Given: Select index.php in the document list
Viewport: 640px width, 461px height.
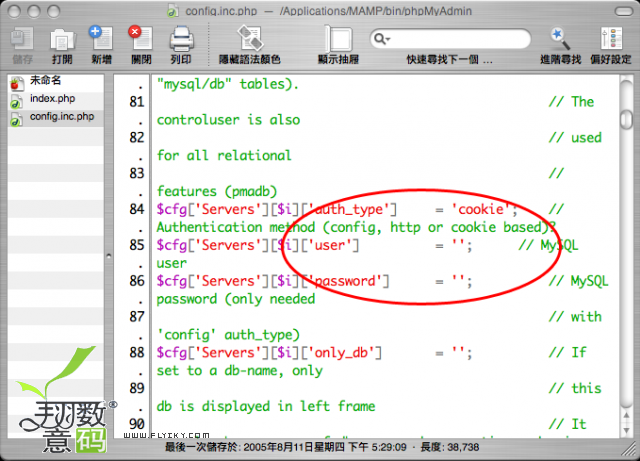Looking at the screenshot, I should (x=52, y=98).
